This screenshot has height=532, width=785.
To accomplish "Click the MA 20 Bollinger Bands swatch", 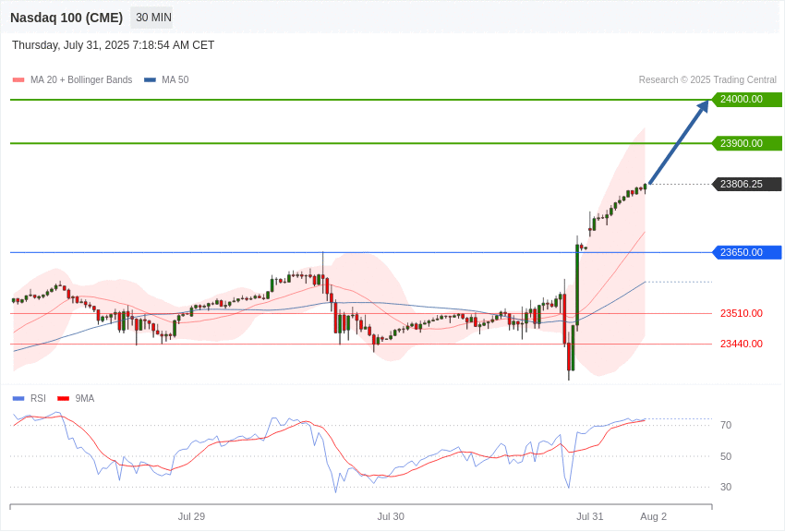I will tap(18, 79).
